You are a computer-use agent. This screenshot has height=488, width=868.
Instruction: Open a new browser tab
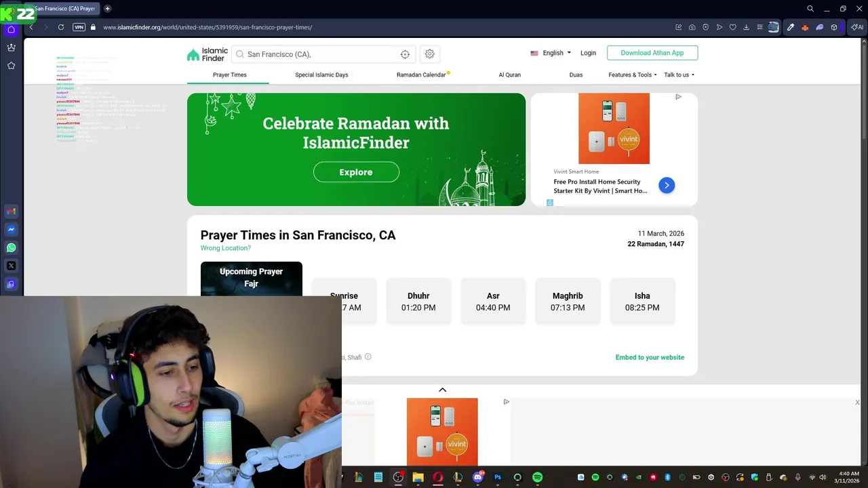click(x=107, y=9)
